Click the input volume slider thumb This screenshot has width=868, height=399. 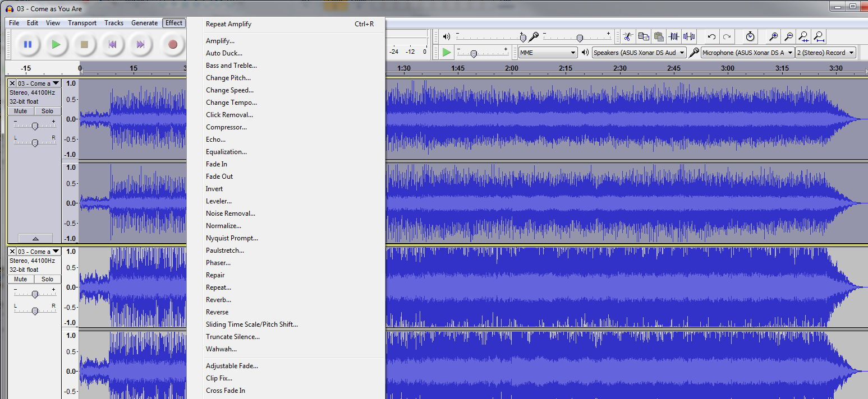[x=580, y=38]
